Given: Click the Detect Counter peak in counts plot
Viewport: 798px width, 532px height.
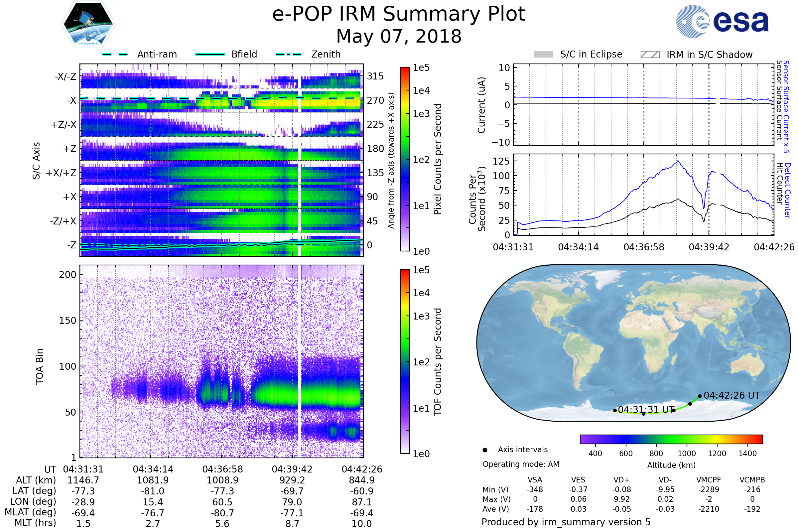Looking at the screenshot, I should pos(678,161).
